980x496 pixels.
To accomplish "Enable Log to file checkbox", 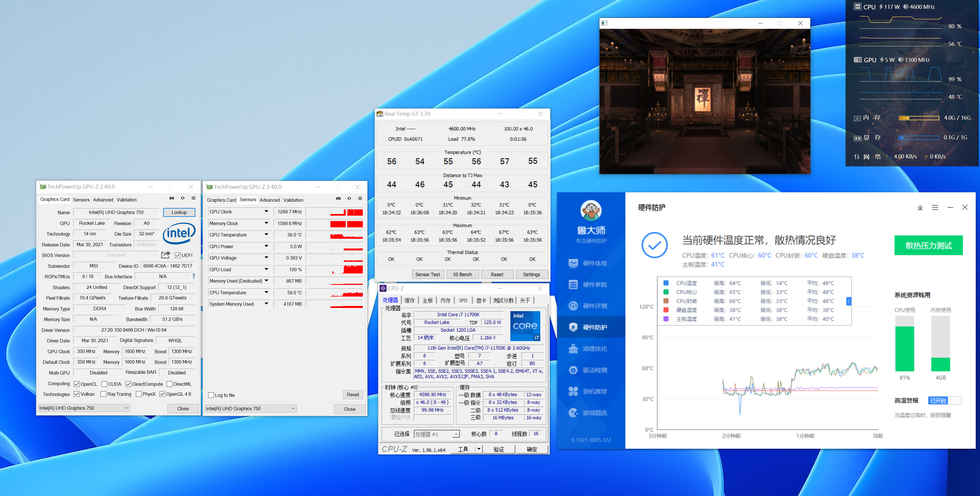I will pos(211,395).
